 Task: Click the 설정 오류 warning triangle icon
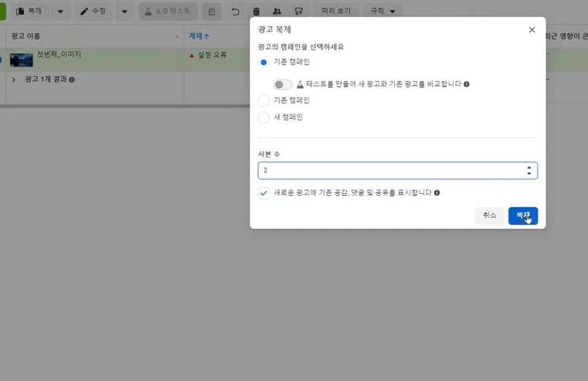click(192, 56)
